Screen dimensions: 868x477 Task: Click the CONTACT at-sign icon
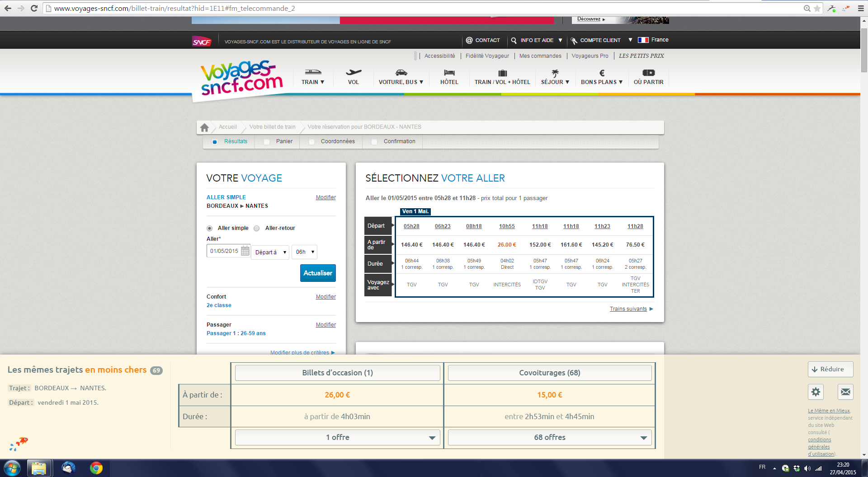[469, 40]
